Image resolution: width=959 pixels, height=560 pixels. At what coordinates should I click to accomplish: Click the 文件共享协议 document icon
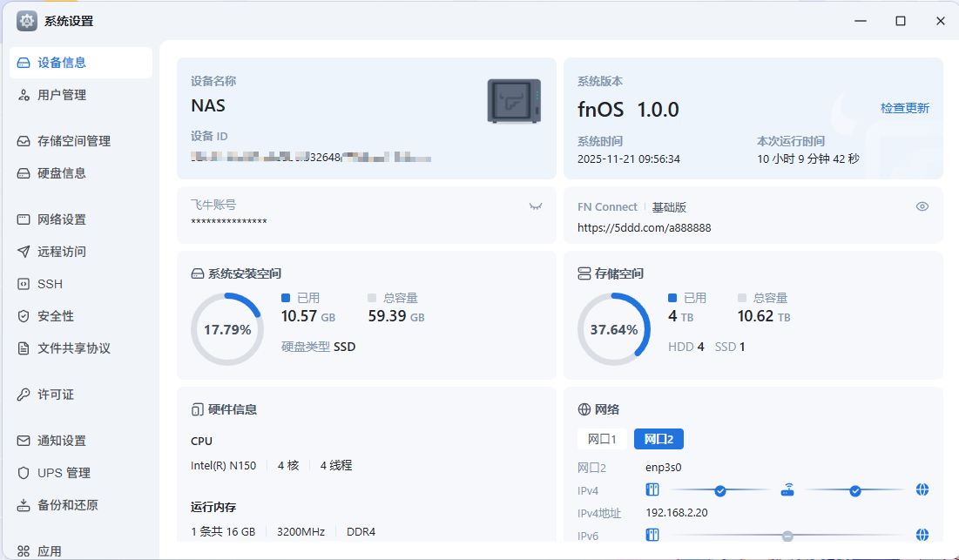[24, 348]
